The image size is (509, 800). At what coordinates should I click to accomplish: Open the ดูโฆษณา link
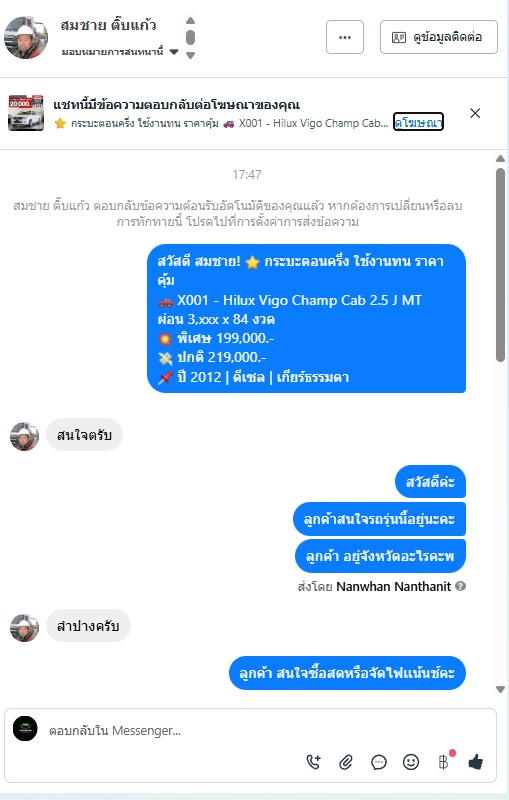coord(418,122)
